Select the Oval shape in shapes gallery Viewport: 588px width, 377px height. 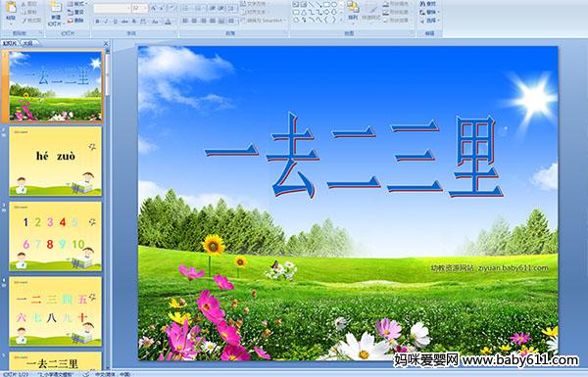[x=334, y=4]
